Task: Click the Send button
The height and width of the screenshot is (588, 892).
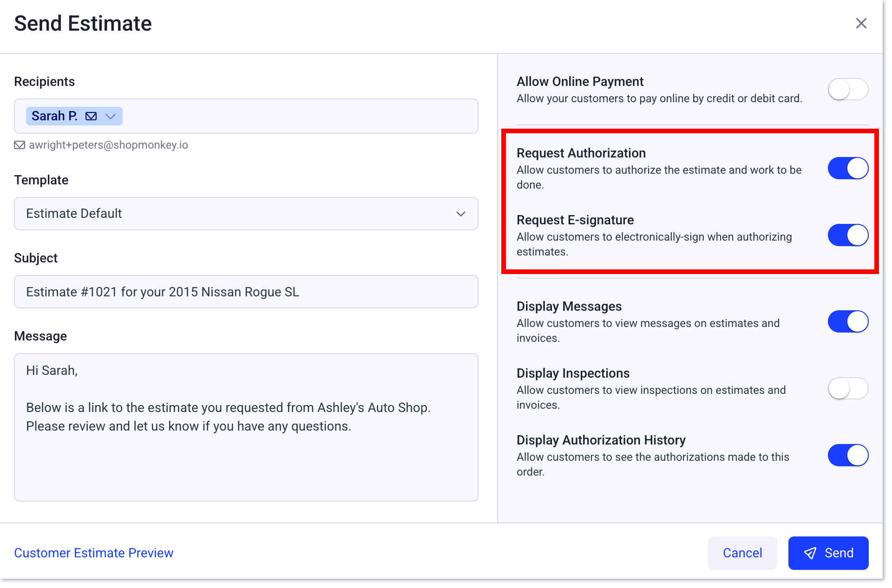Action: point(828,553)
